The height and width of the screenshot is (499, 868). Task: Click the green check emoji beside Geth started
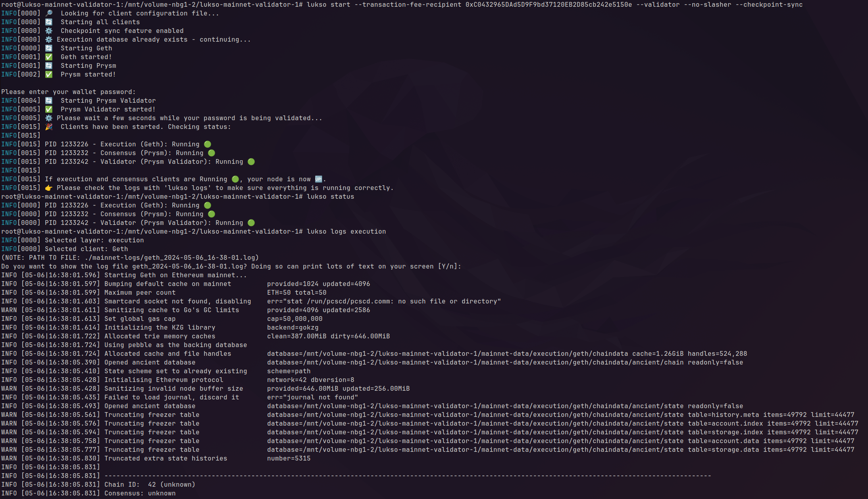(x=49, y=57)
